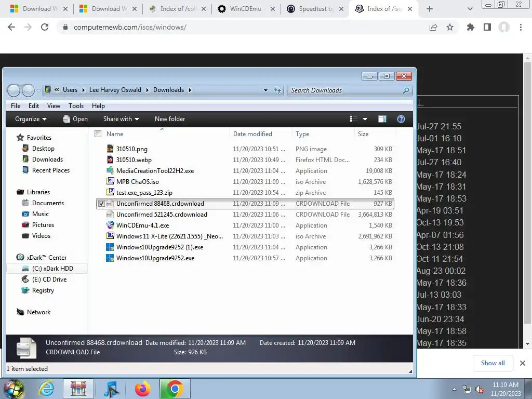Click the muted volume tray icon

click(x=480, y=390)
